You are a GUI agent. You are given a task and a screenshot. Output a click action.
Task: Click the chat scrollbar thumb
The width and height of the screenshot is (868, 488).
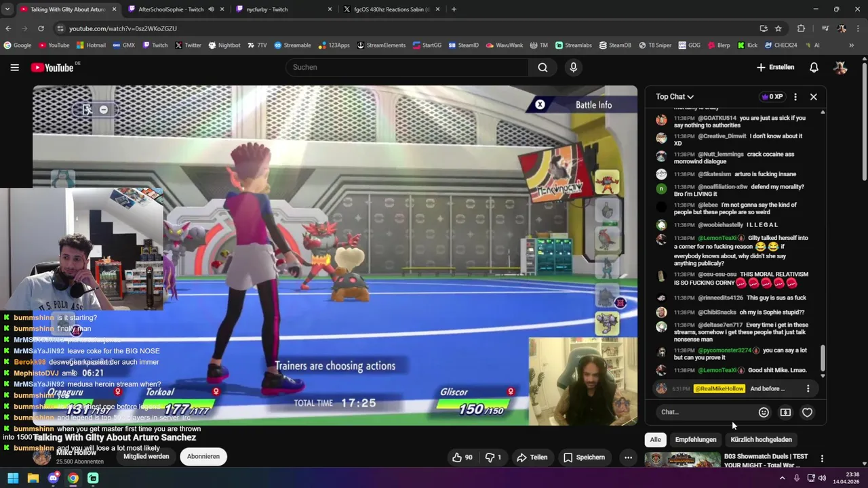pyautogui.click(x=823, y=357)
